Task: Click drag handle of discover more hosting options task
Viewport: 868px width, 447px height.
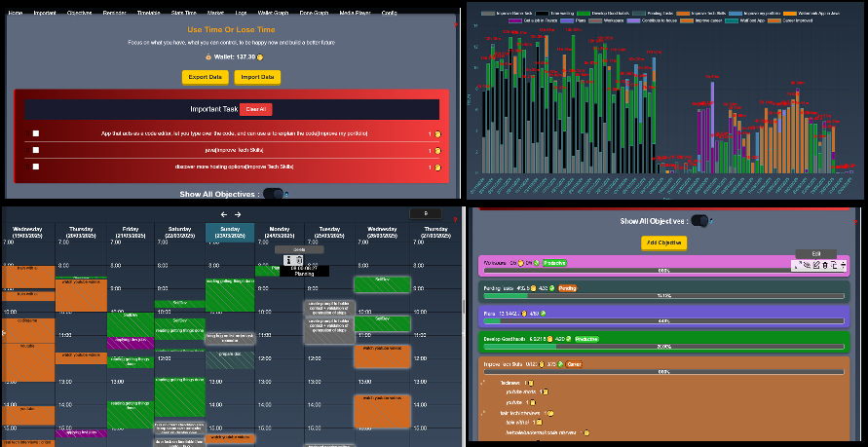Action: coord(27,167)
